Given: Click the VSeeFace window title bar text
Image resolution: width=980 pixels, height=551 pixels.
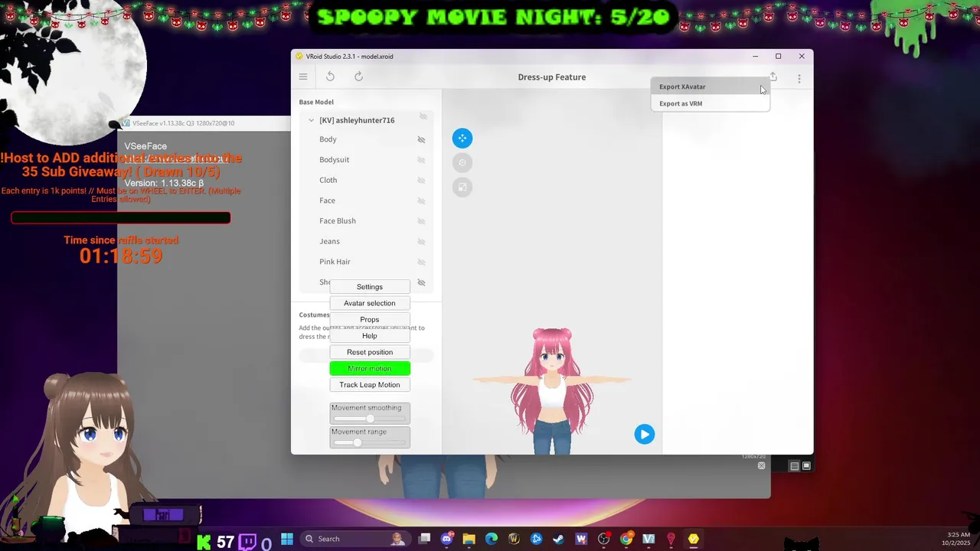Looking at the screenshot, I should pyautogui.click(x=183, y=123).
